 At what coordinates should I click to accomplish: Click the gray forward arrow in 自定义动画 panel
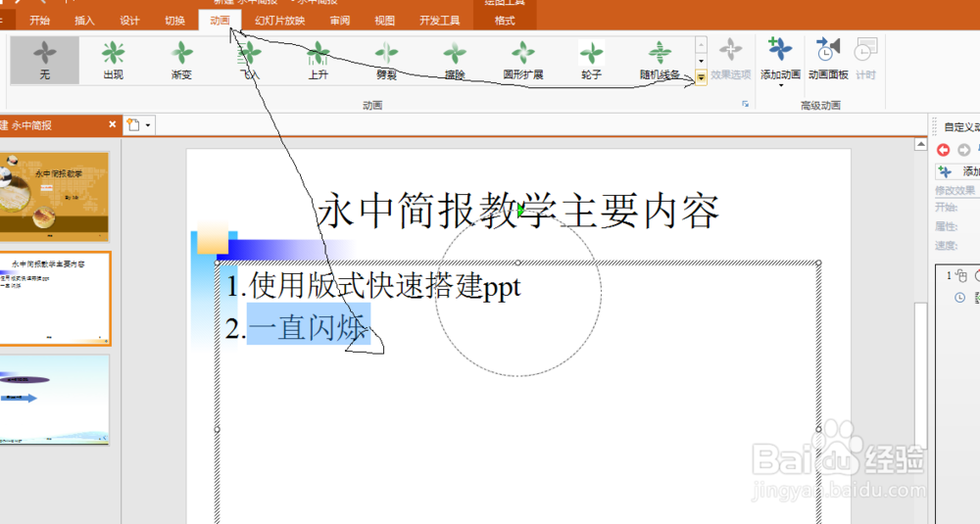click(963, 150)
